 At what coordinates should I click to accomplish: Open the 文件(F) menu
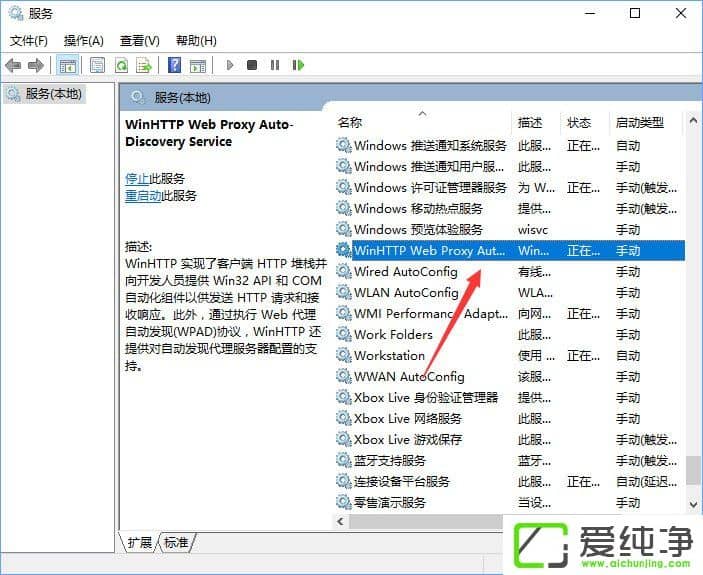29,41
